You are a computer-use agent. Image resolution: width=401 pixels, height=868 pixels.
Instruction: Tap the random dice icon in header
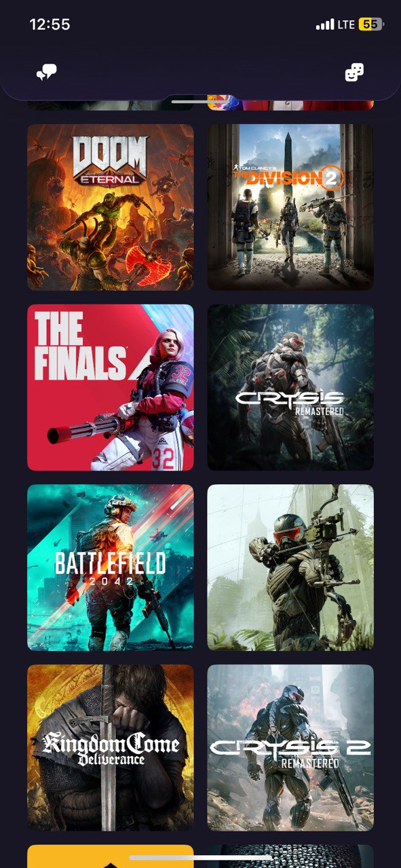click(x=354, y=73)
